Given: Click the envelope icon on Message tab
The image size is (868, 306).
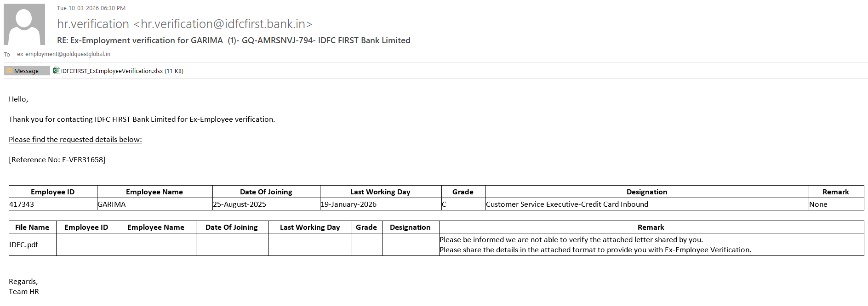Looking at the screenshot, I should click(9, 71).
